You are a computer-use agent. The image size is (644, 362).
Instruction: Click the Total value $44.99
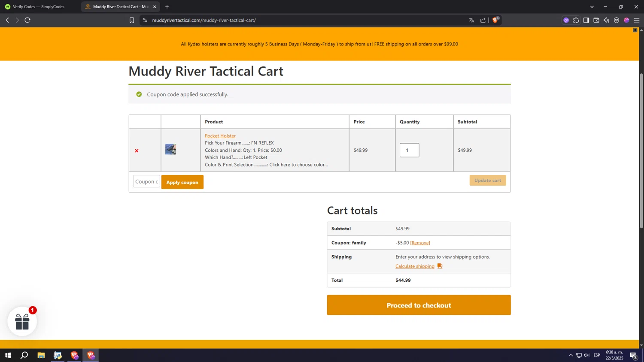(x=403, y=280)
